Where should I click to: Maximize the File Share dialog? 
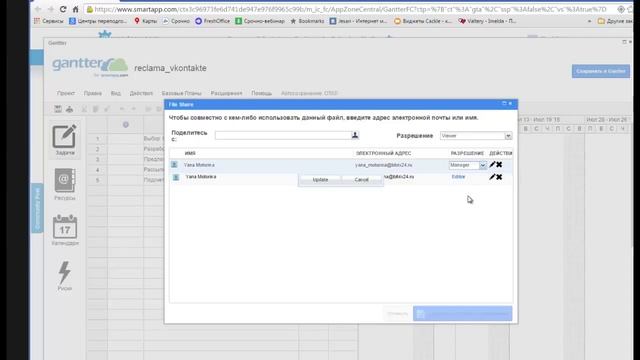[x=504, y=104]
